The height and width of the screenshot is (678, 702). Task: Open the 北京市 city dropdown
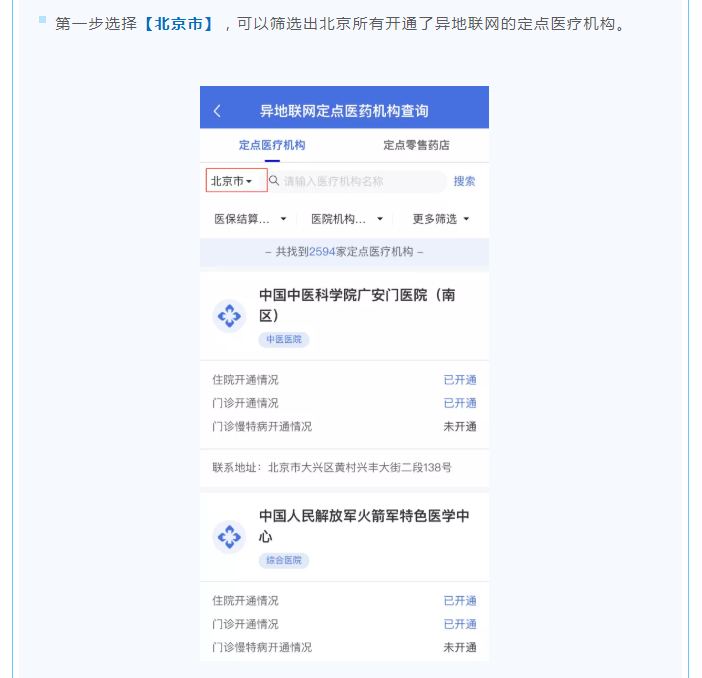point(236,181)
